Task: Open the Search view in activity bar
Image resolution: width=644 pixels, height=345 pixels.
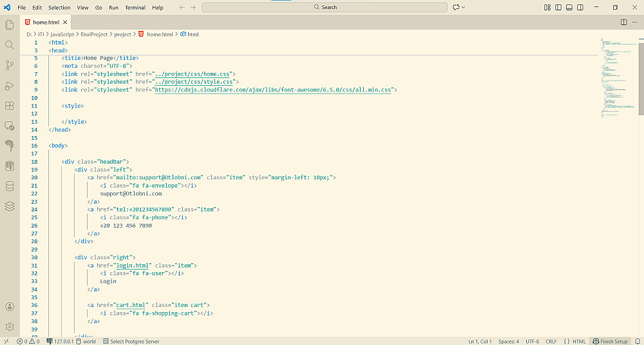Action: pyautogui.click(x=10, y=45)
